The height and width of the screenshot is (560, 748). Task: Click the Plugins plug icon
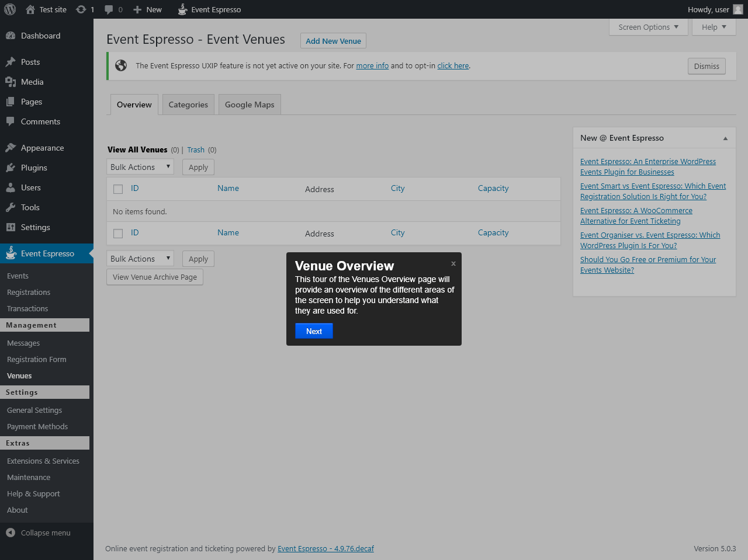point(11,168)
